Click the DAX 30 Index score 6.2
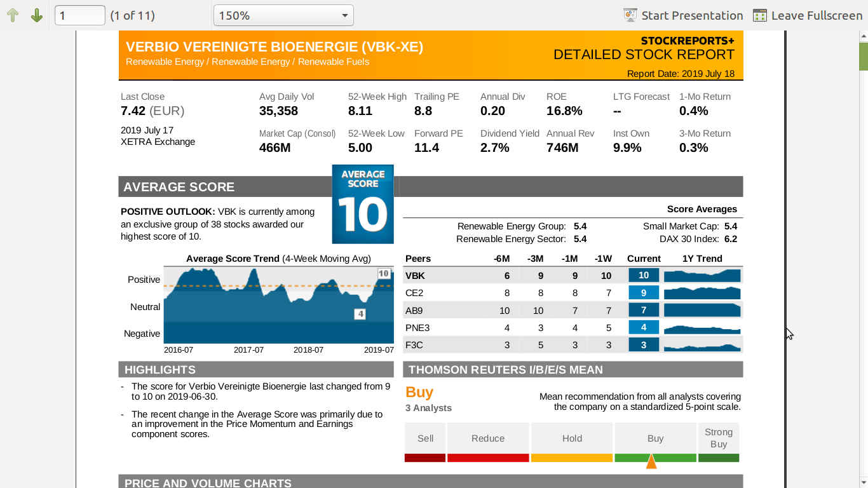The width and height of the screenshot is (868, 488). [731, 239]
